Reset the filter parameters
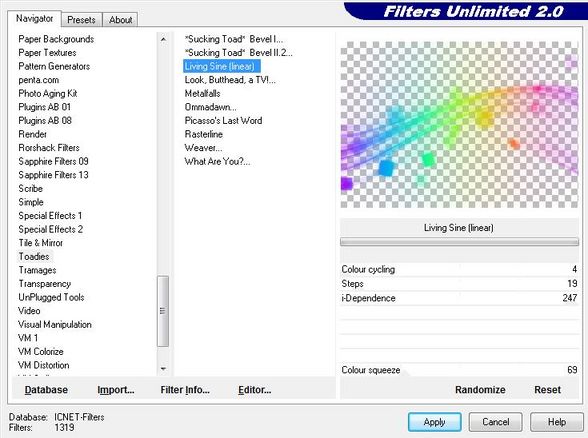The width and height of the screenshot is (588, 438). click(x=548, y=390)
